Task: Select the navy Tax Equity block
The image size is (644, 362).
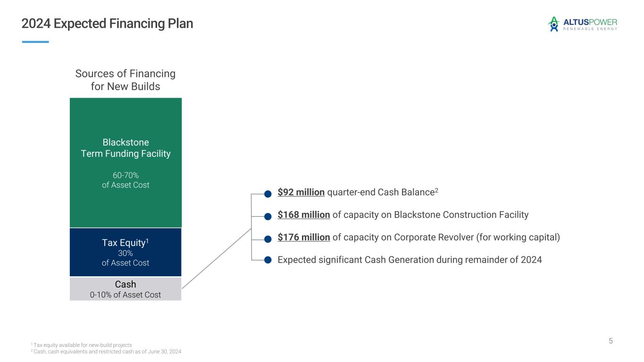Action: pyautogui.click(x=125, y=252)
